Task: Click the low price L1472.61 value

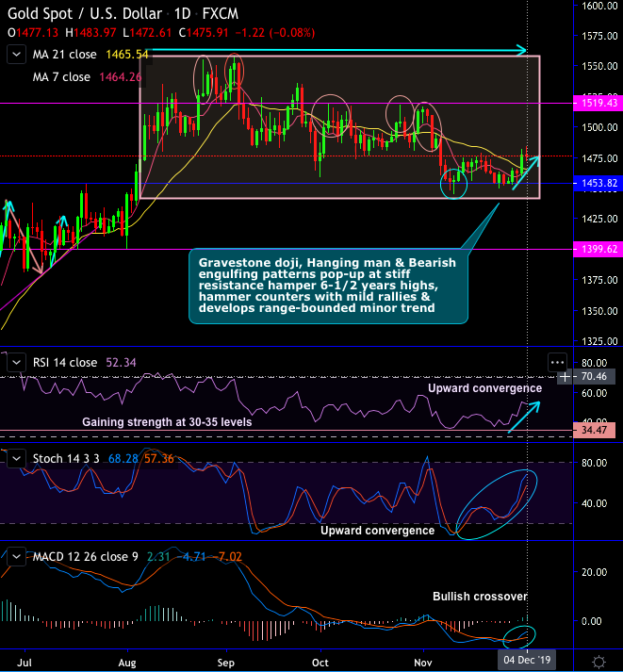Action: [147, 33]
